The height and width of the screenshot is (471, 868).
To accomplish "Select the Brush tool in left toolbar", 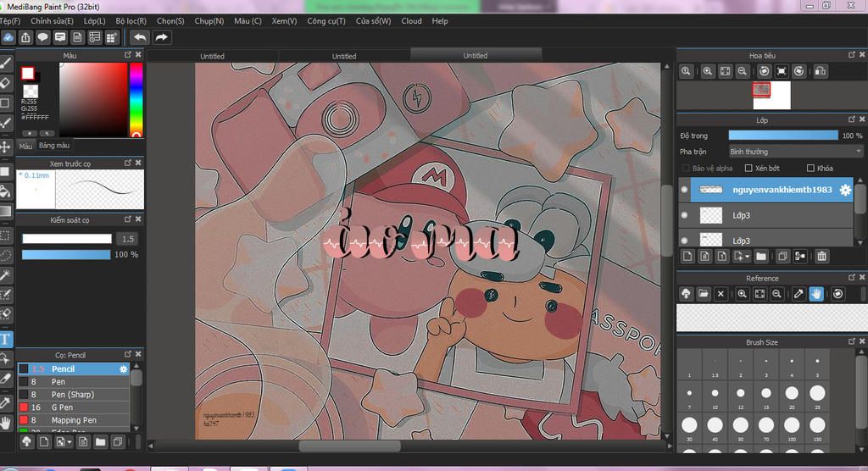I will 6,63.
